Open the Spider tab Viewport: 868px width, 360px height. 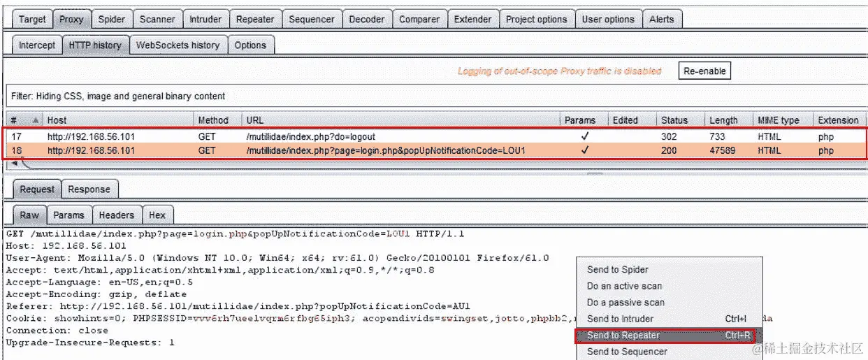[112, 19]
